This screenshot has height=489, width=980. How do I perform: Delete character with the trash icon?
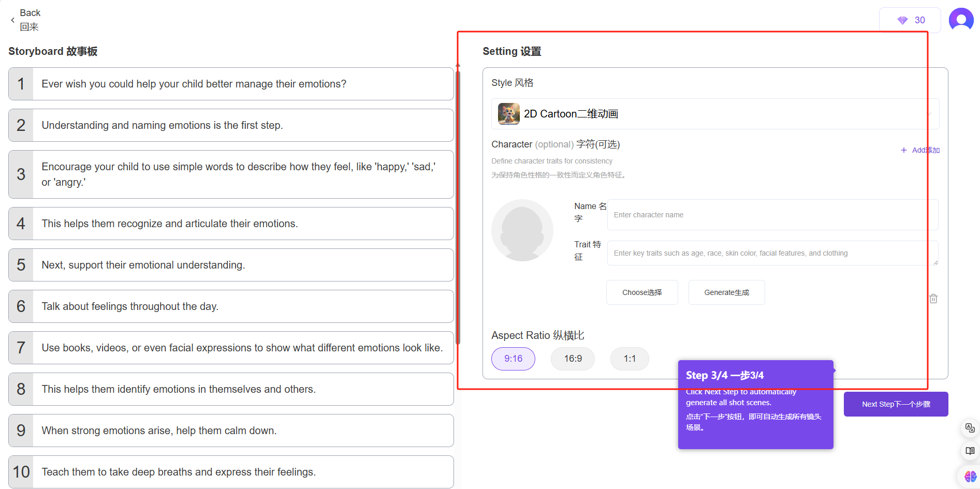(933, 299)
